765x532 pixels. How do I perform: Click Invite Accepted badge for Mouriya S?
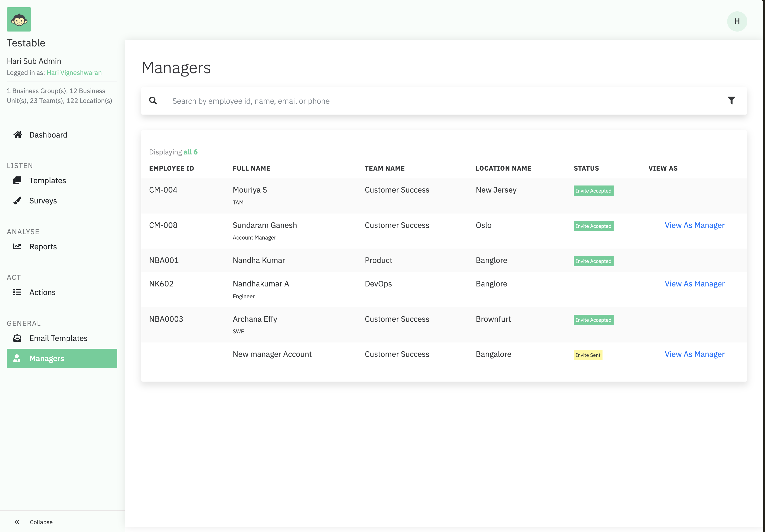593,191
